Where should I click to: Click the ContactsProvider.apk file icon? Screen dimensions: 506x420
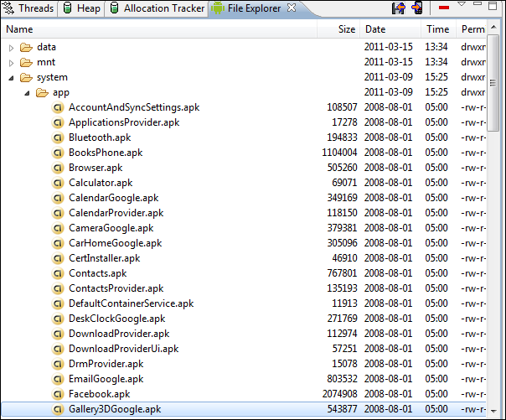tap(58, 288)
